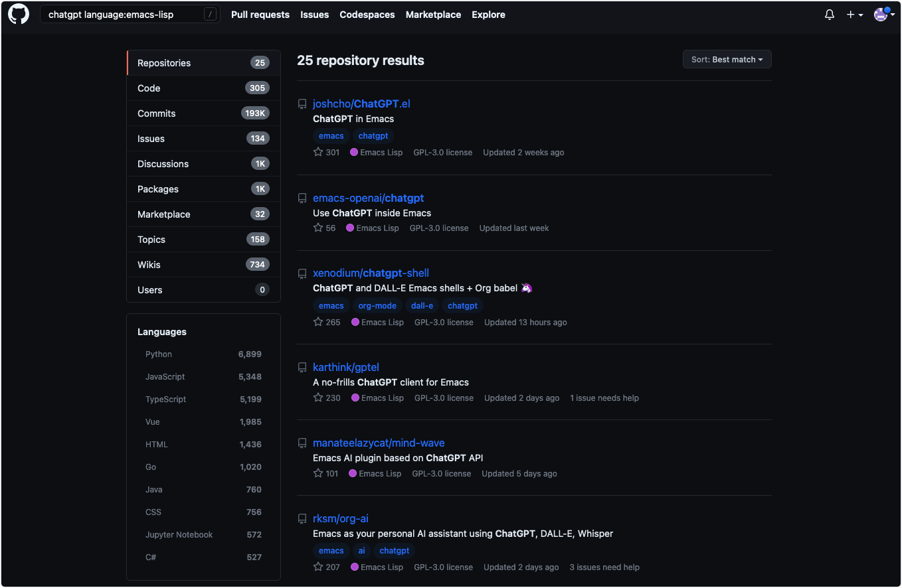Viewport: 902px width, 588px height.
Task: Click the star icon showing 207 stars
Action: click(x=318, y=567)
